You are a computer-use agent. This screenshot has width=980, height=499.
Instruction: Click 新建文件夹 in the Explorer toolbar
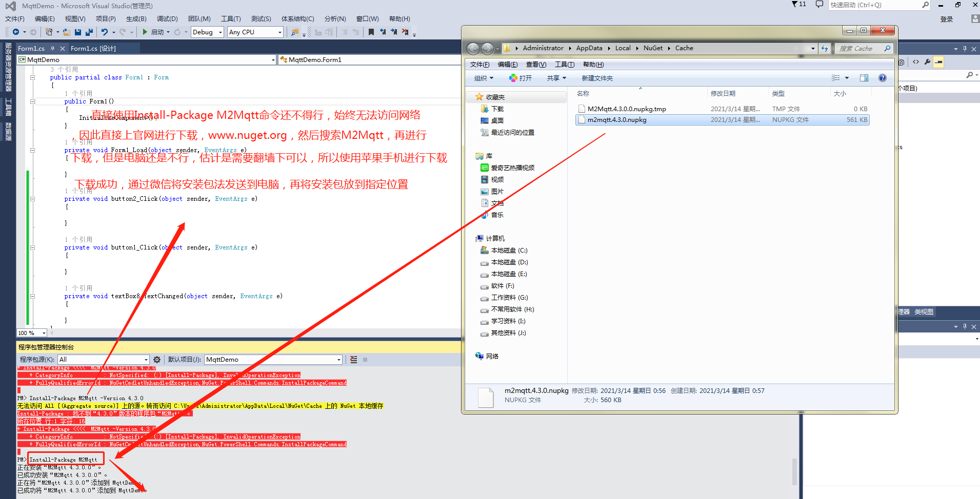point(597,78)
